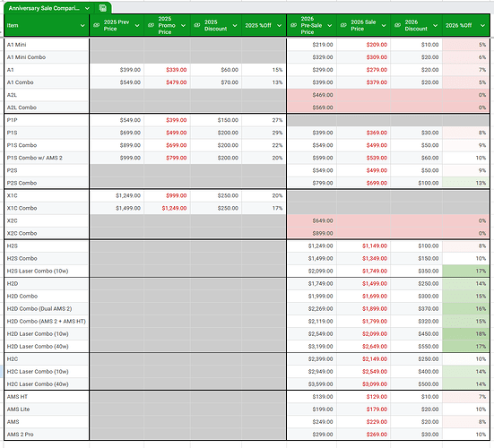The height and width of the screenshot is (448, 494).
Task: Click the table options icon beside the table name
Action: click(x=102, y=8)
